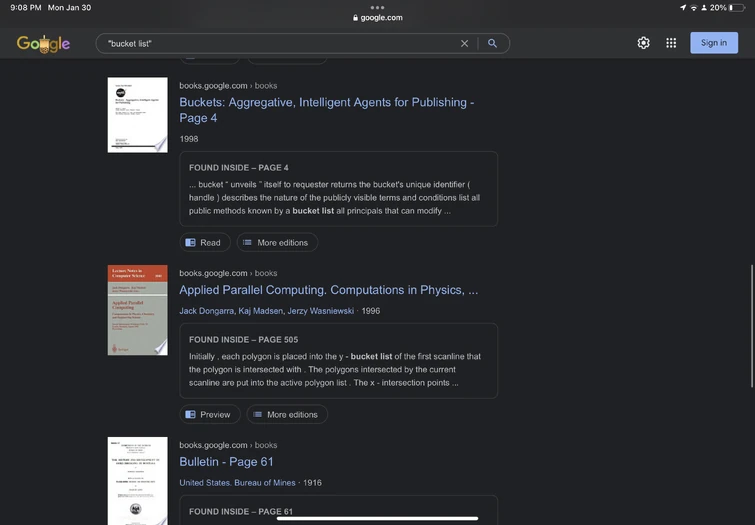Click FOUND INSIDE – PAGE 4 snippet
Image resolution: width=755 pixels, height=525 pixels.
(x=338, y=189)
